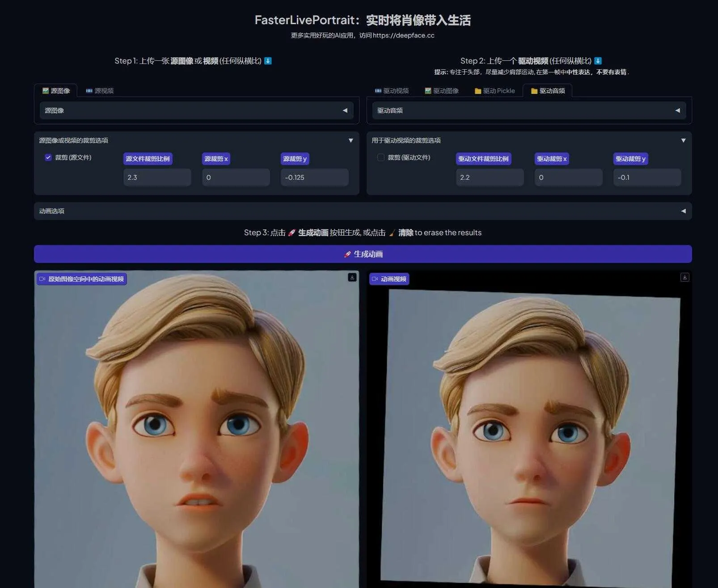Viewport: 718px width, 588px height.
Task: Edit 源文件裁剪比例 value 2.3
Action: pos(157,178)
